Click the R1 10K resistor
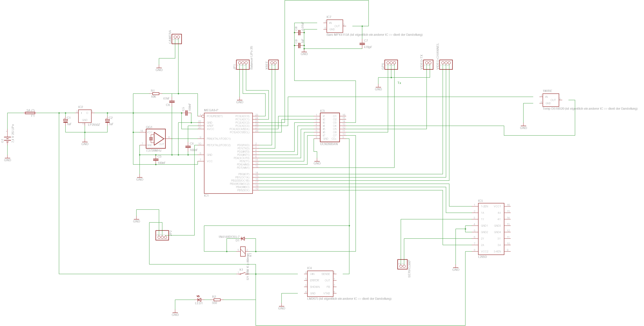The width and height of the screenshot is (644, 326). 155,94
